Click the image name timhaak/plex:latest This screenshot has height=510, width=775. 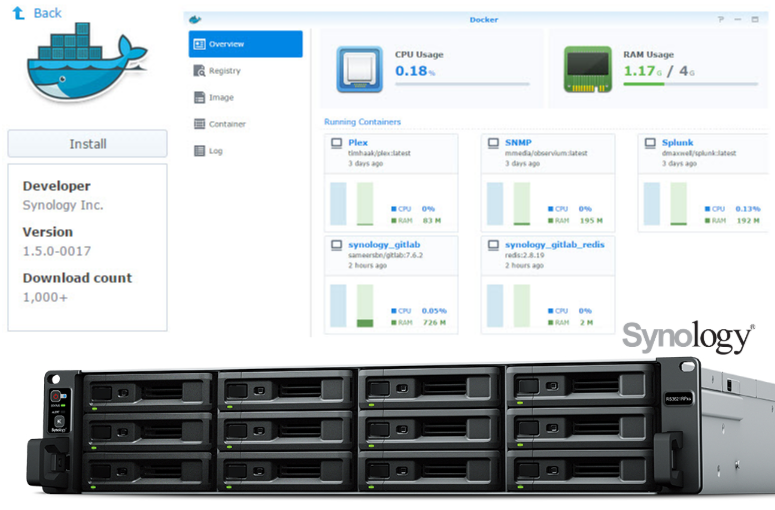(x=379, y=153)
